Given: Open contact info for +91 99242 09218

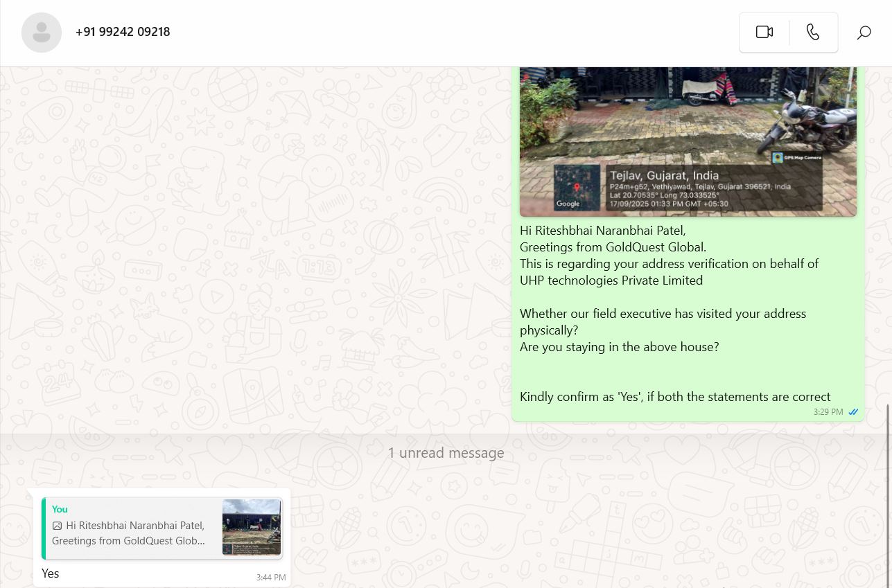Looking at the screenshot, I should [x=123, y=32].
